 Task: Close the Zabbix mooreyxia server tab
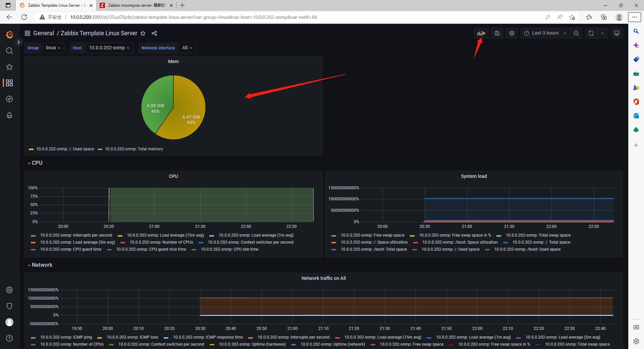[171, 5]
